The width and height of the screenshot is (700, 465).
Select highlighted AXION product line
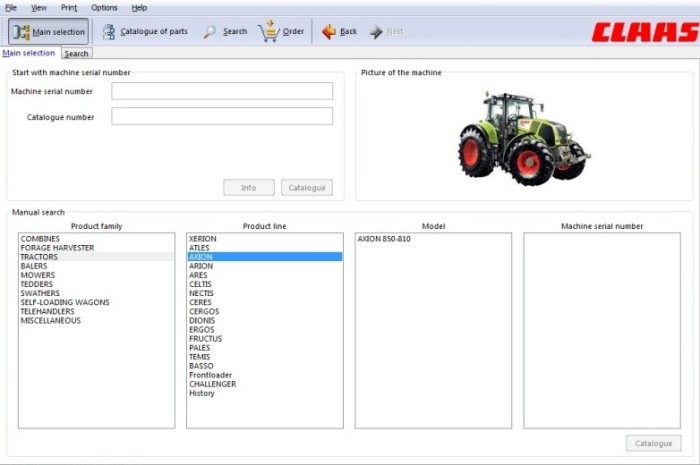pos(265,257)
